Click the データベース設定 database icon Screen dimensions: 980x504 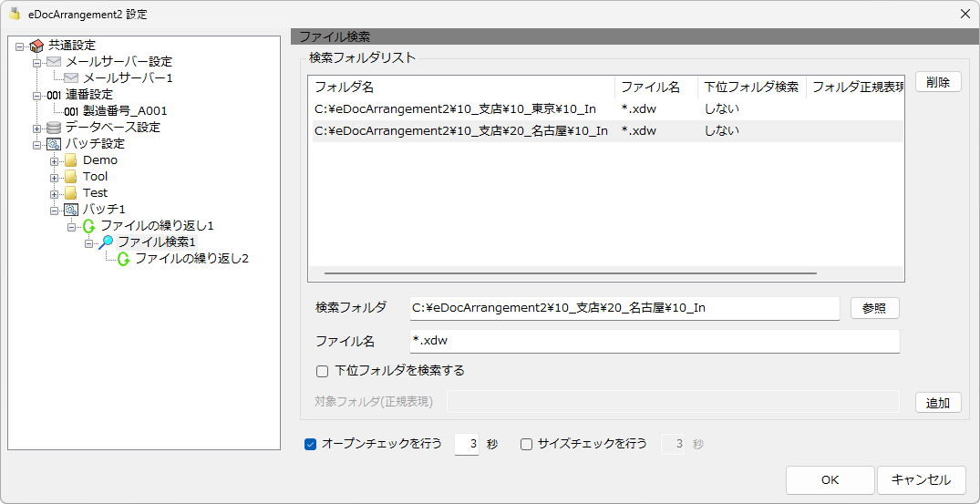[x=55, y=128]
